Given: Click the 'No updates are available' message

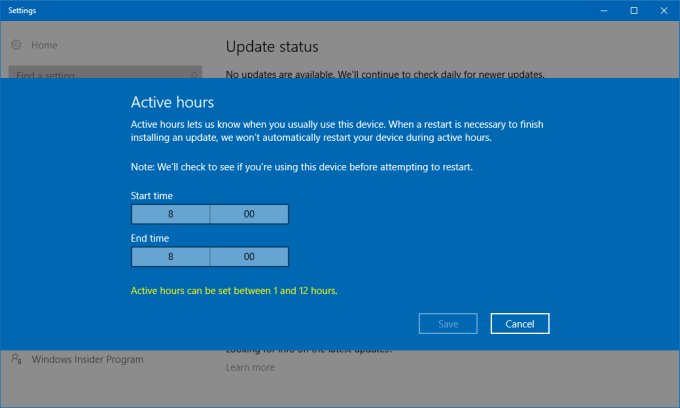Looking at the screenshot, I should 385,74.
